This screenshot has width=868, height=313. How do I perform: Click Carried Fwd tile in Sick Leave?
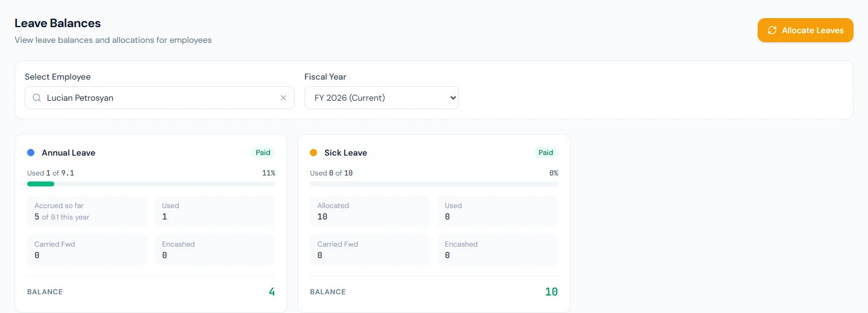pos(370,250)
